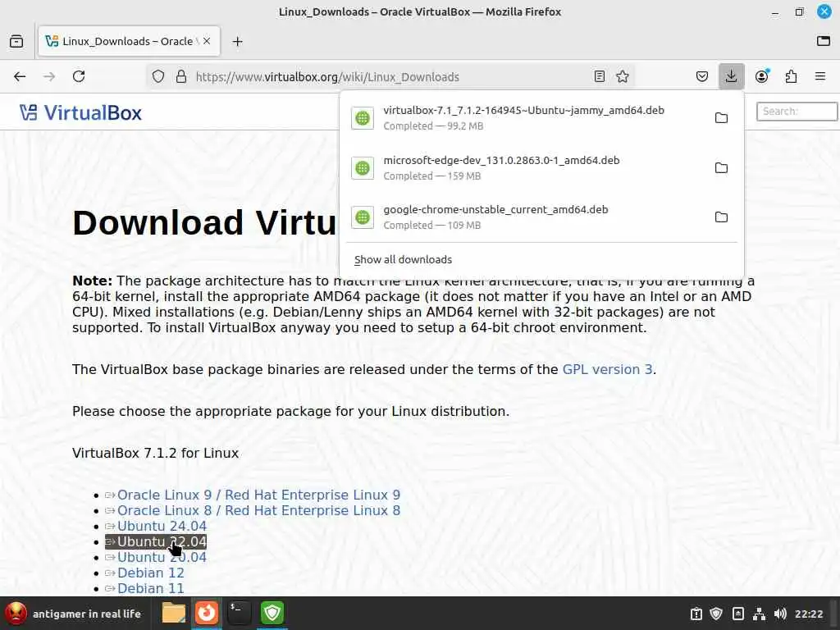Select the Linux_Downloads – Oracle tab
This screenshot has height=630, width=840.
click(x=129, y=41)
